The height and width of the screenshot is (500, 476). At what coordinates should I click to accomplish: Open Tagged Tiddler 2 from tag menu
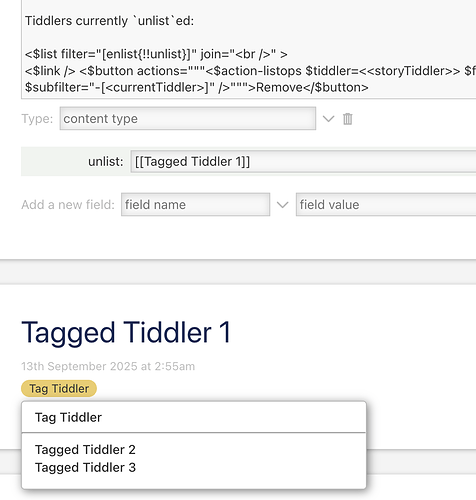click(x=85, y=450)
